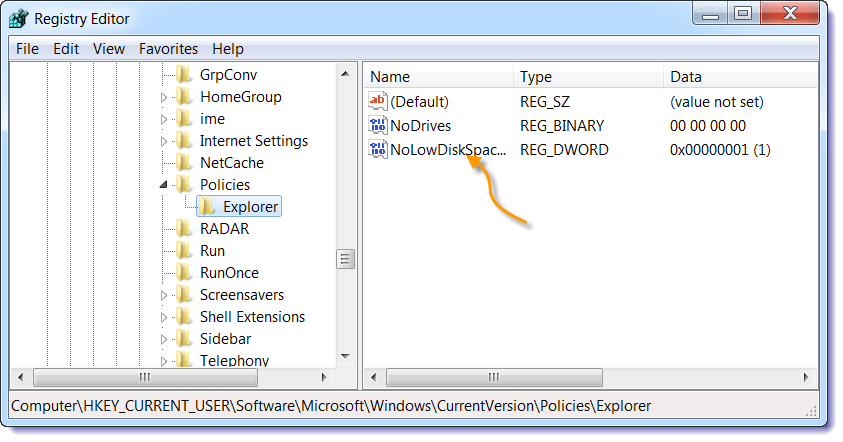The width and height of the screenshot is (843, 442).
Task: Expand the Shell Extensions key
Action: [164, 317]
